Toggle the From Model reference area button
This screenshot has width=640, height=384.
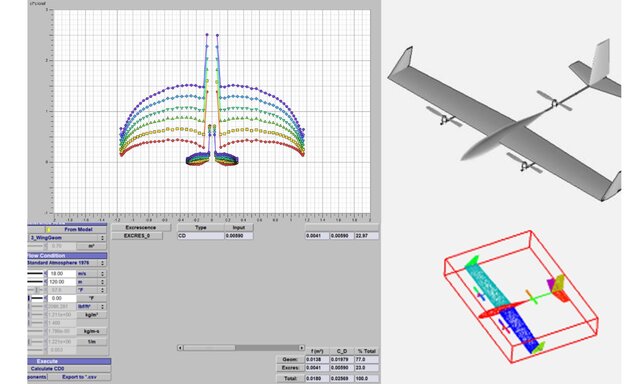[x=76, y=229]
